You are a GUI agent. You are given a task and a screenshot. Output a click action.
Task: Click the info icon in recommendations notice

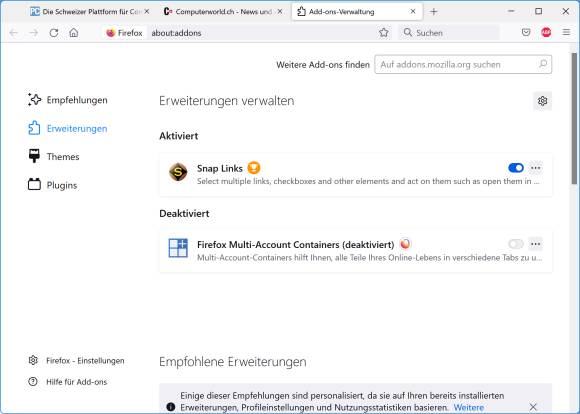171,407
